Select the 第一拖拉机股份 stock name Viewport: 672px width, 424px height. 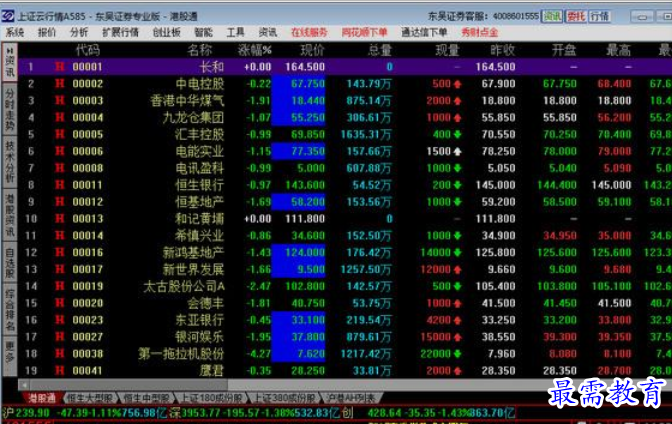[181, 354]
